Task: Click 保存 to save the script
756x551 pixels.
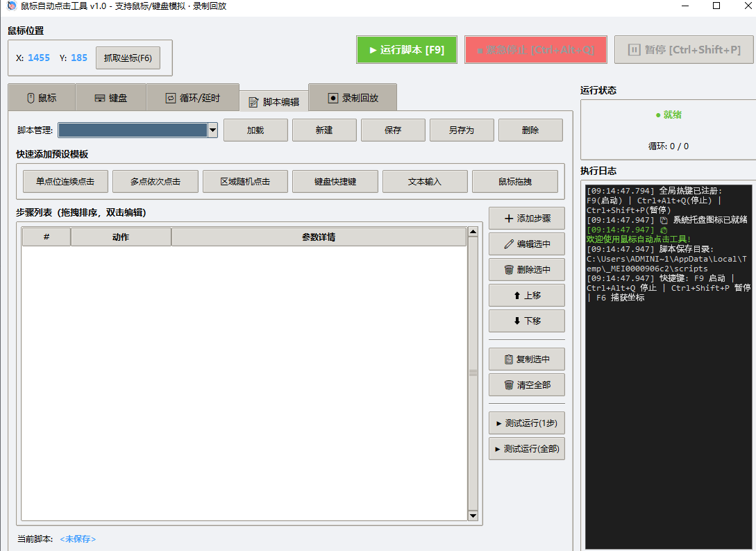Action: (393, 130)
